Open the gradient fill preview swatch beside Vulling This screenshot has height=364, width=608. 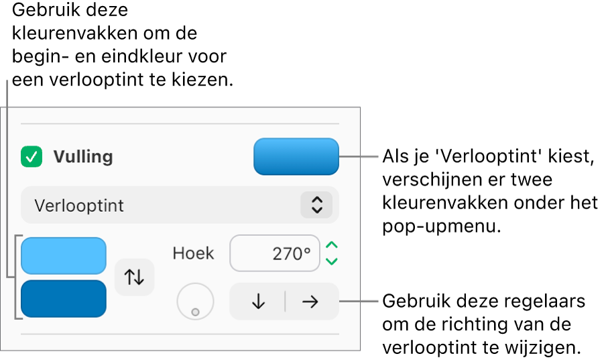click(296, 157)
